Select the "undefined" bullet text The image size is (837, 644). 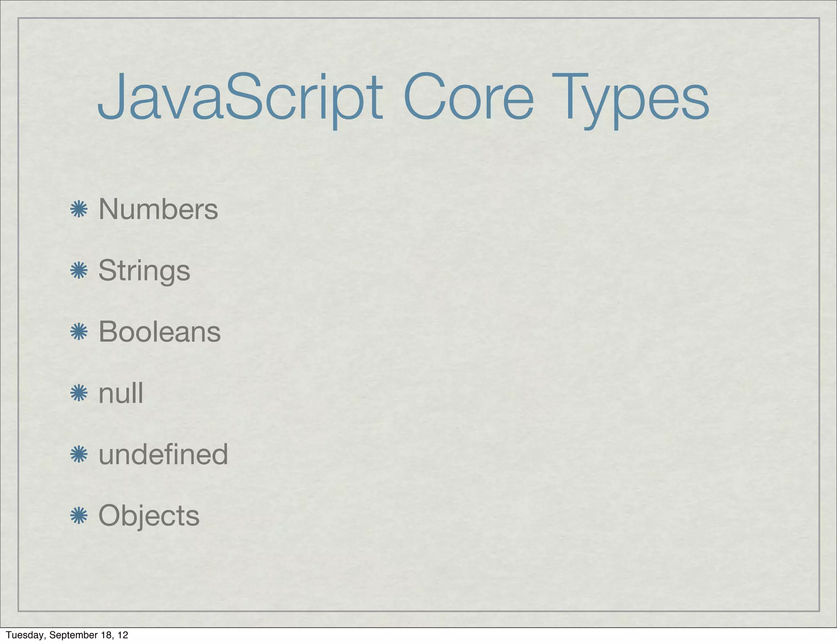tap(163, 454)
